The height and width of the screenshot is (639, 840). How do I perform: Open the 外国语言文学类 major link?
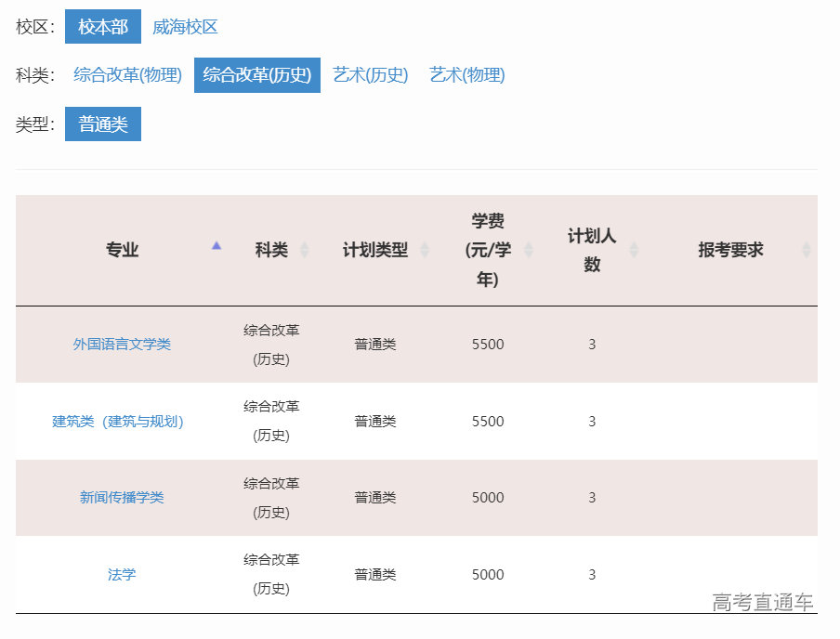122,345
